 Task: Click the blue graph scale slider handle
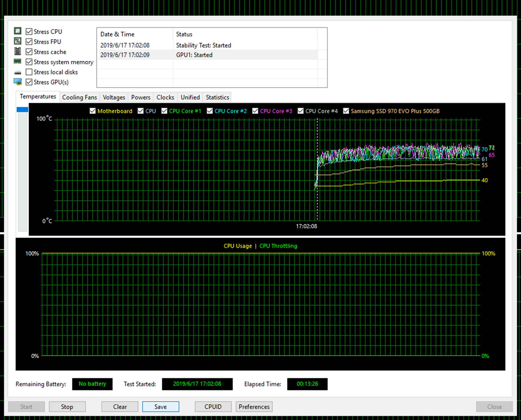pos(22,110)
